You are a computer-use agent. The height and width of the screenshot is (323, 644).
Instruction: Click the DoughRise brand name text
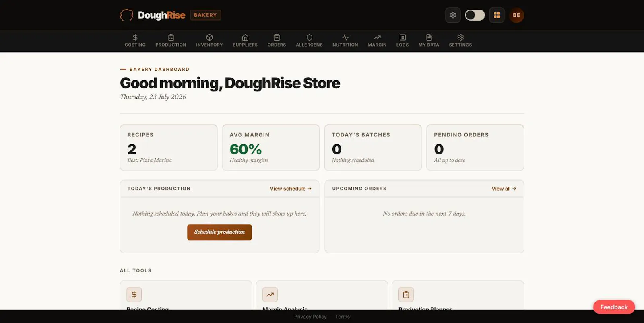click(x=161, y=15)
